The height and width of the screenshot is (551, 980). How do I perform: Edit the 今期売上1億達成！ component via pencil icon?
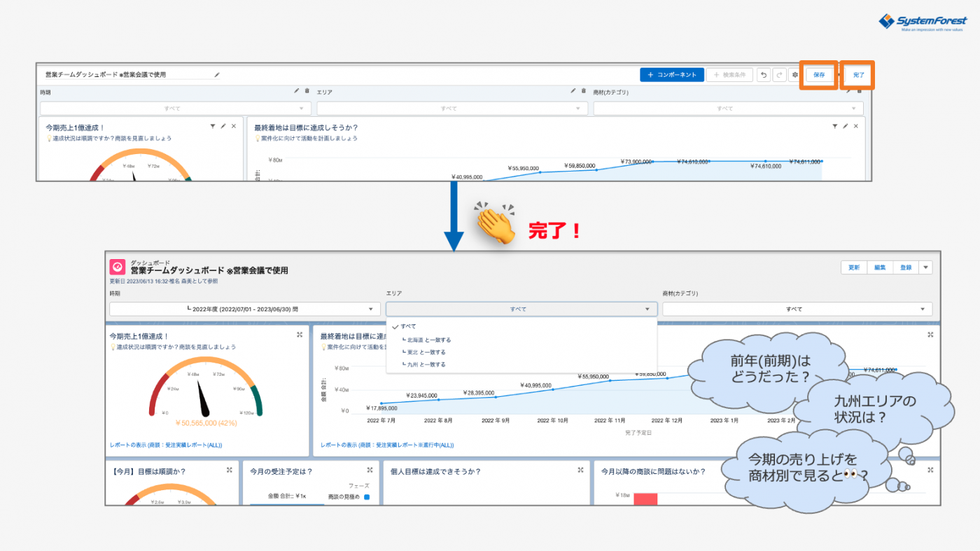pyautogui.click(x=223, y=126)
